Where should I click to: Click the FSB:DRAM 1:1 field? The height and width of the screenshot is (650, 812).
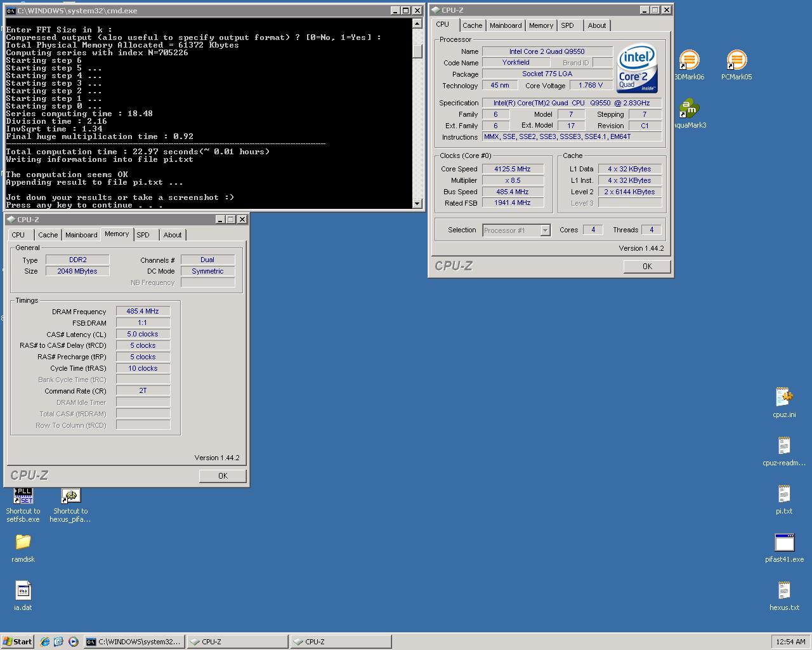pyautogui.click(x=143, y=322)
